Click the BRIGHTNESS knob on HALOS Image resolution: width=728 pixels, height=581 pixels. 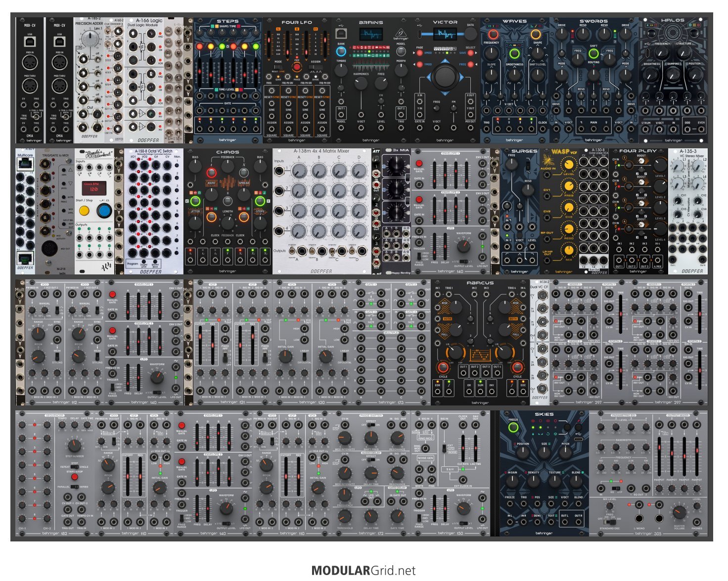652,75
